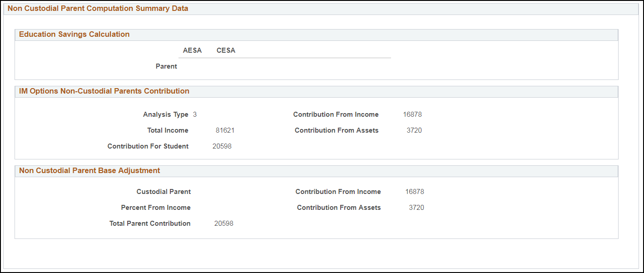Click the Custodial Parent label
The height and width of the screenshot is (273, 644).
tap(163, 192)
